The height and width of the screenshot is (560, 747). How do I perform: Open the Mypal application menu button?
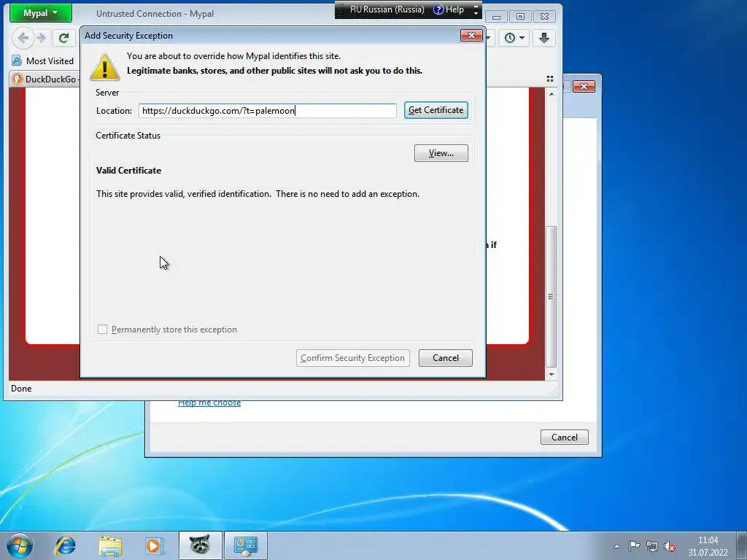point(41,13)
